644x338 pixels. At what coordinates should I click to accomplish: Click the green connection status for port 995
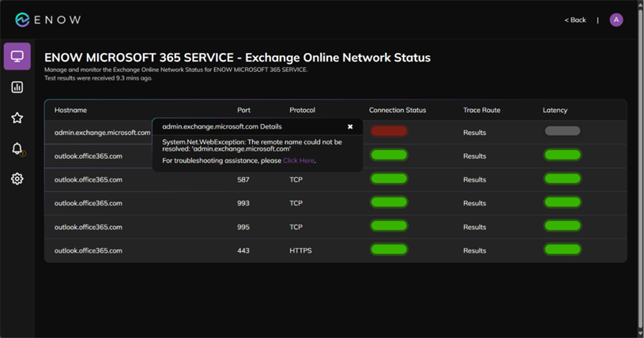[x=389, y=226]
